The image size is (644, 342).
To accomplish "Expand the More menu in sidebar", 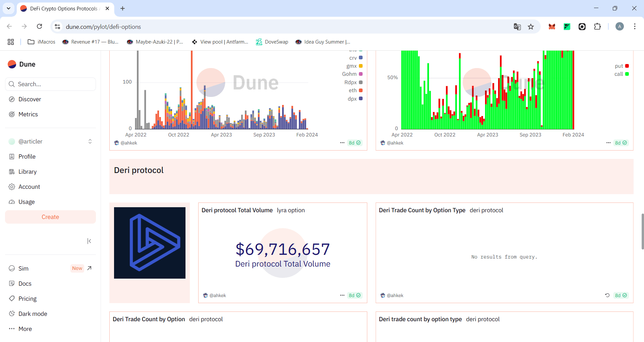I will pyautogui.click(x=25, y=329).
